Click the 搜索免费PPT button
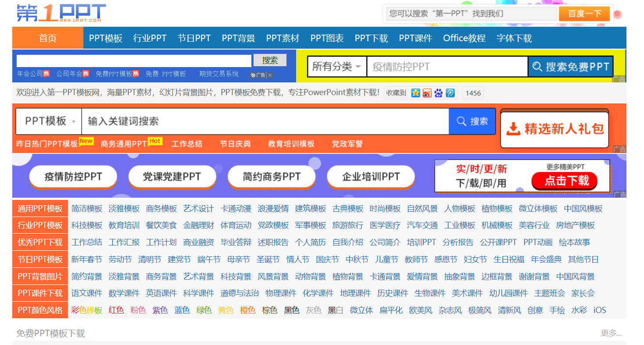 pyautogui.click(x=571, y=67)
